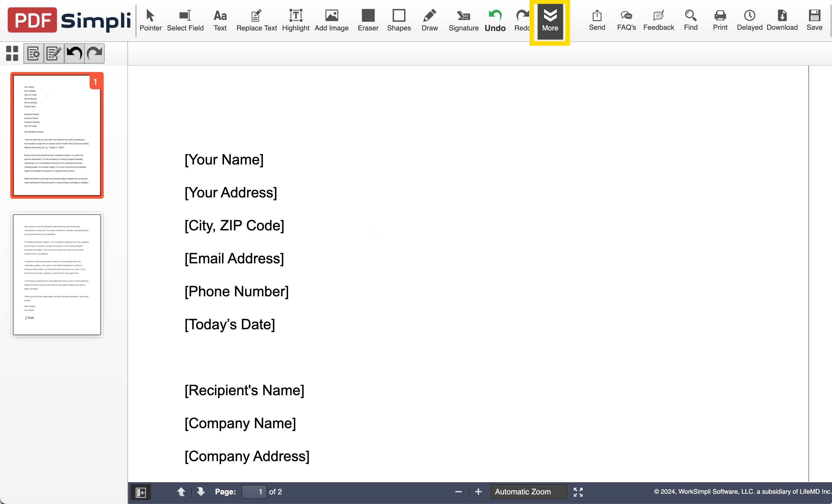Screen dimensions: 832x504
Task: Expand the More tools menu
Action: (550, 20)
